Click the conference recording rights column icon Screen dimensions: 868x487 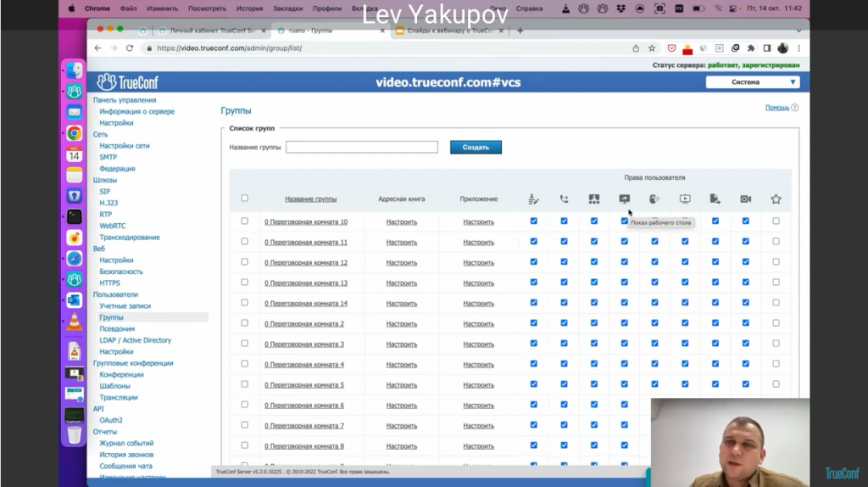point(746,199)
